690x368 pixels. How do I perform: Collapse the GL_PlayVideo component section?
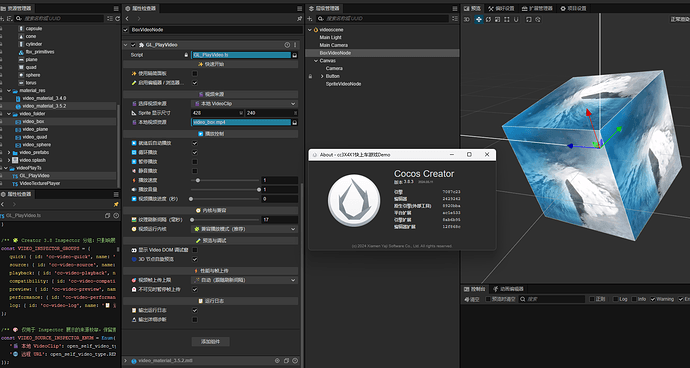pyautogui.click(x=126, y=45)
